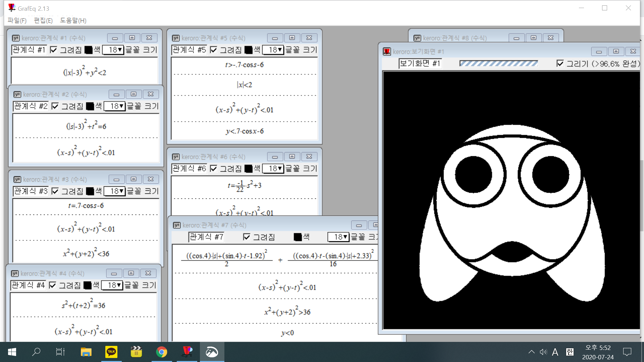The width and height of the screenshot is (644, 362).
Task: Click the black color swatch in relation #7
Action: tap(298, 237)
